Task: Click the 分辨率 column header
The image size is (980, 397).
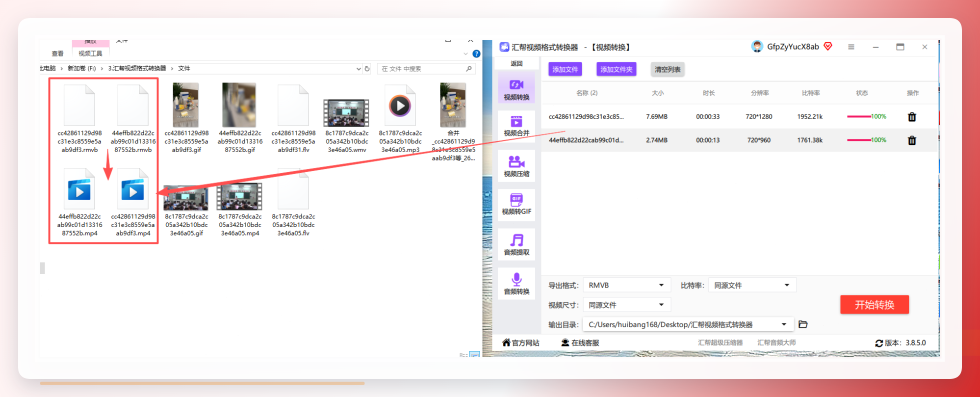Action: (x=759, y=93)
